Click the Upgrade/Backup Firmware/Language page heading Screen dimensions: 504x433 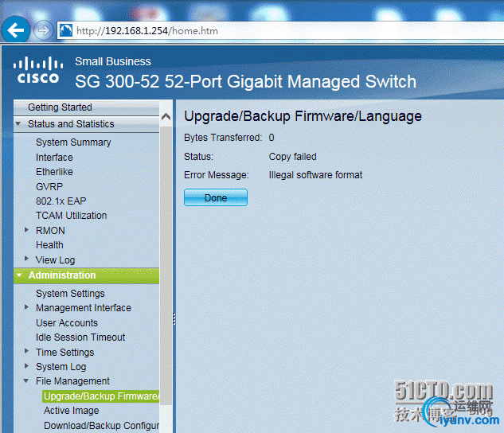pos(303,116)
